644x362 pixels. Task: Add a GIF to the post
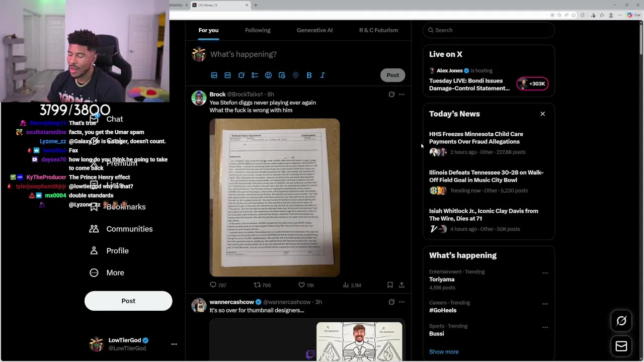click(x=227, y=75)
